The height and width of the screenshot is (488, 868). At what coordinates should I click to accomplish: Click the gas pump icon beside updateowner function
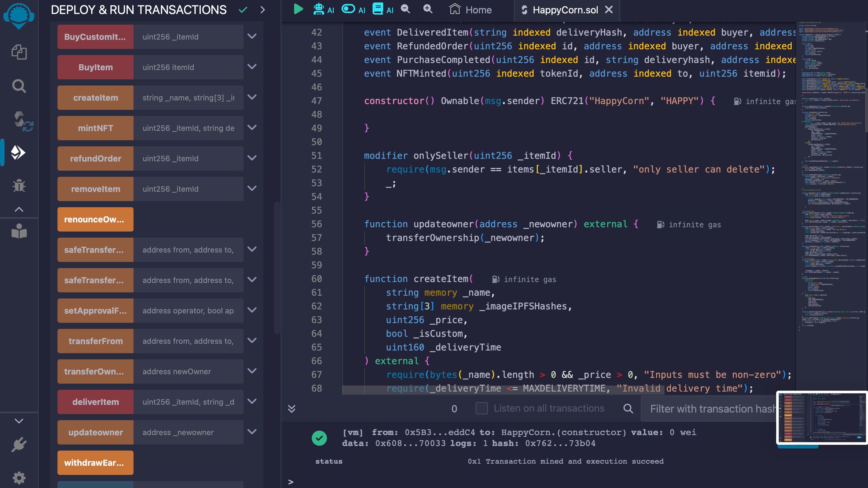[660, 225]
